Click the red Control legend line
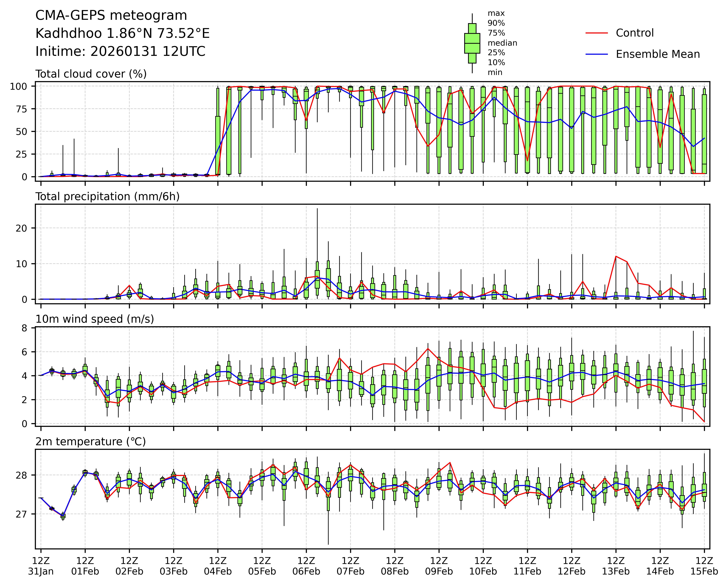 (x=596, y=33)
